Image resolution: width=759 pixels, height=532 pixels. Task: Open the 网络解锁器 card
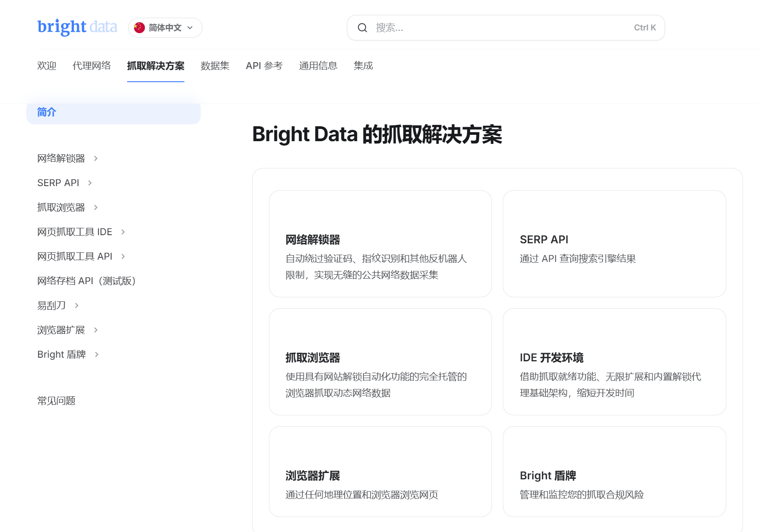tap(380, 244)
